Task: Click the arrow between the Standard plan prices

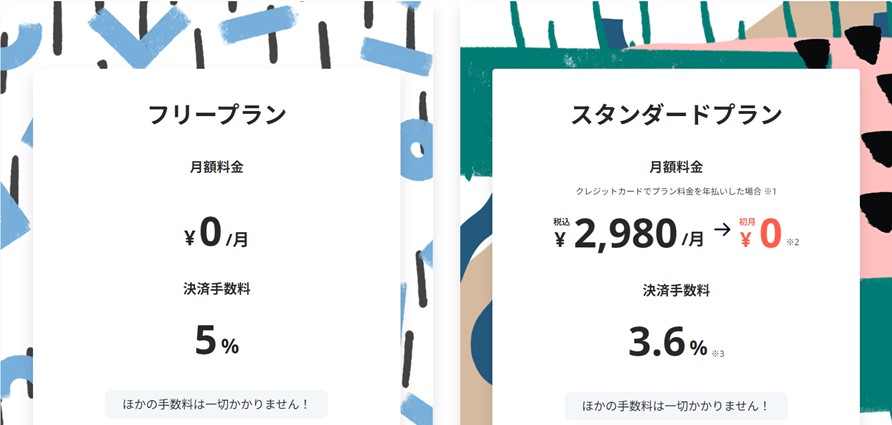Action: pyautogui.click(x=724, y=229)
